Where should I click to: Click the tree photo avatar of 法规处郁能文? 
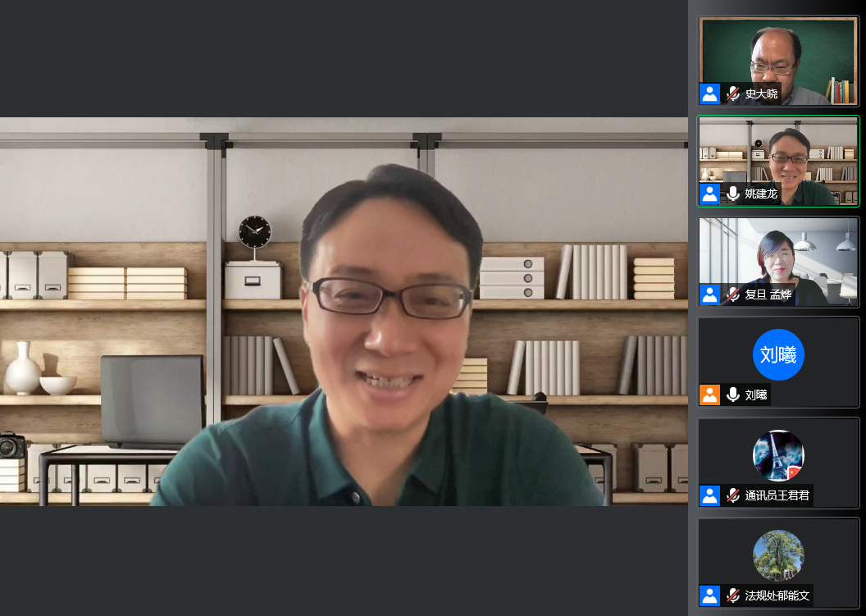[778, 555]
